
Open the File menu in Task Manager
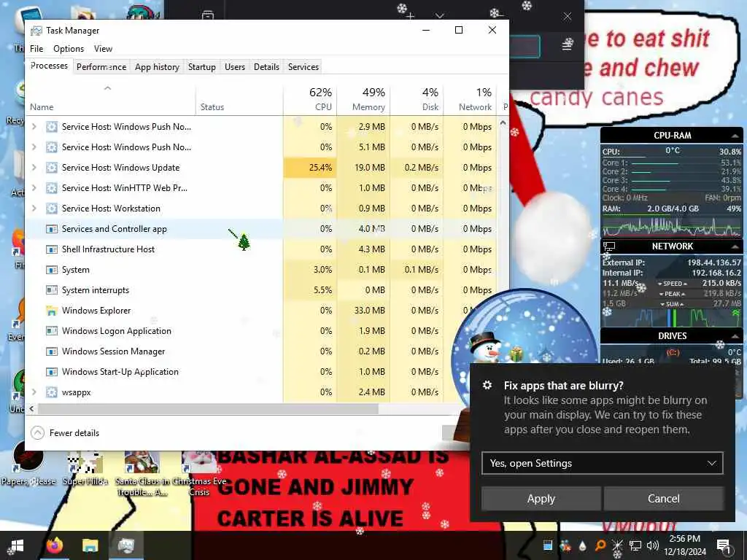click(x=36, y=49)
